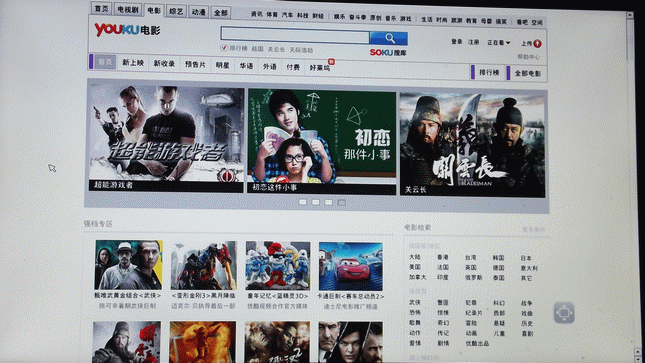This screenshot has width=645, height=363.
Task: Click the red upload arrow icon
Action: [537, 44]
